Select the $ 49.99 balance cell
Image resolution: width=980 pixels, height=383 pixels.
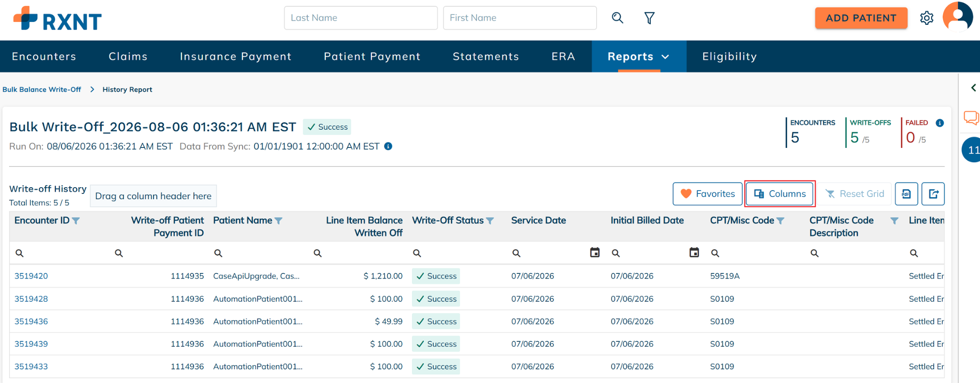tap(389, 321)
